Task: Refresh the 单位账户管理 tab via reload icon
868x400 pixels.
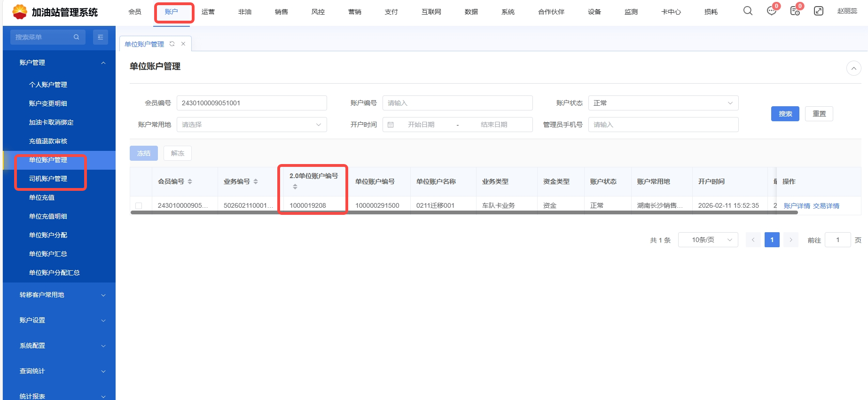Action: pyautogui.click(x=172, y=44)
